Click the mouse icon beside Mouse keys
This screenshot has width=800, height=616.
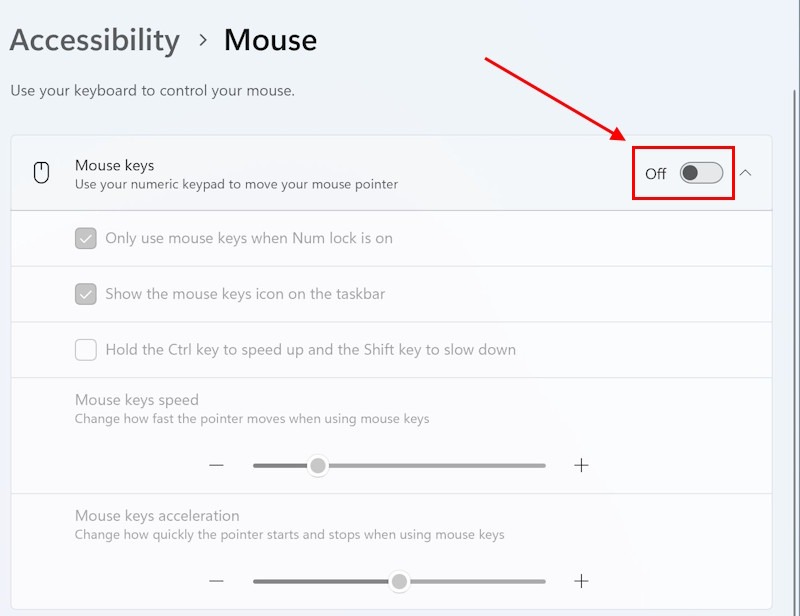(x=41, y=173)
